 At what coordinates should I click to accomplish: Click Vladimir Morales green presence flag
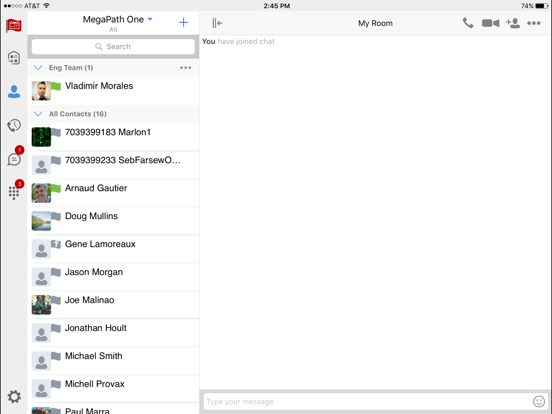click(x=56, y=86)
